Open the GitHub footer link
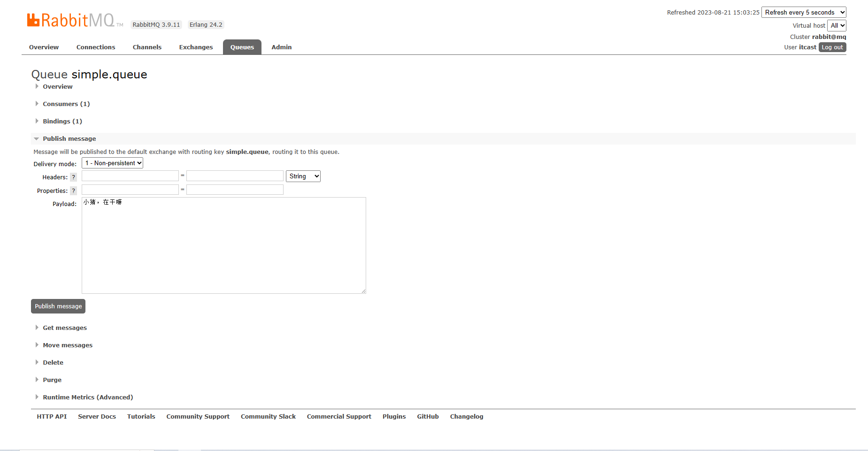 click(428, 416)
